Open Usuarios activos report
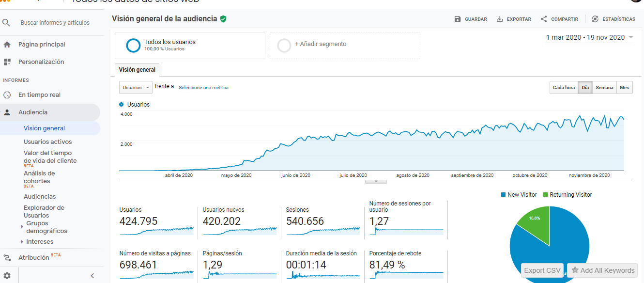 coord(47,142)
